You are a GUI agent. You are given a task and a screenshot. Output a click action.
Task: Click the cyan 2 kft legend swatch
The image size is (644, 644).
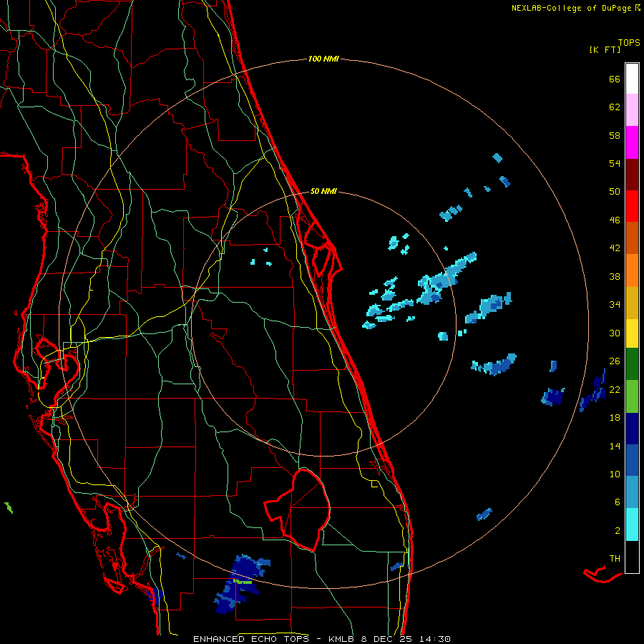coord(632,525)
